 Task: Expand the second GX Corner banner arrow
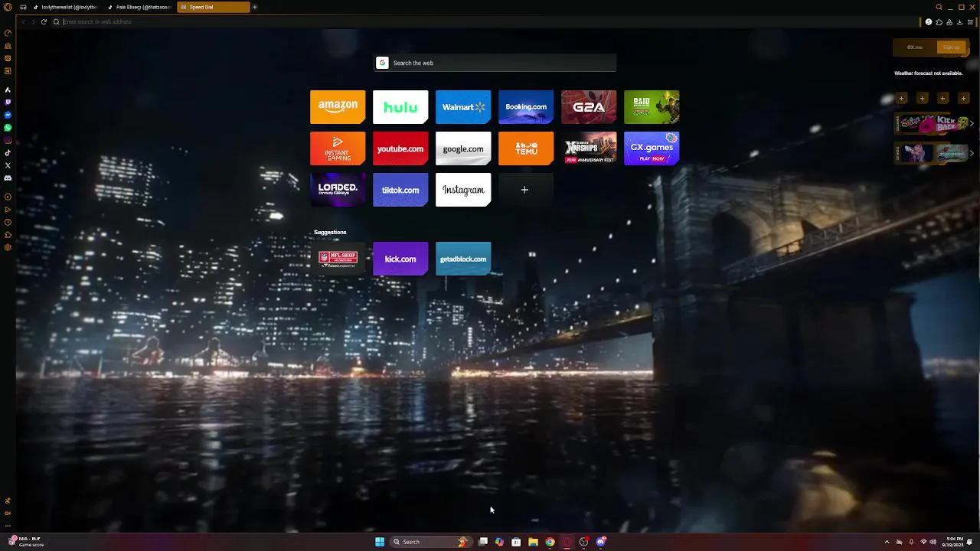pyautogui.click(x=972, y=153)
